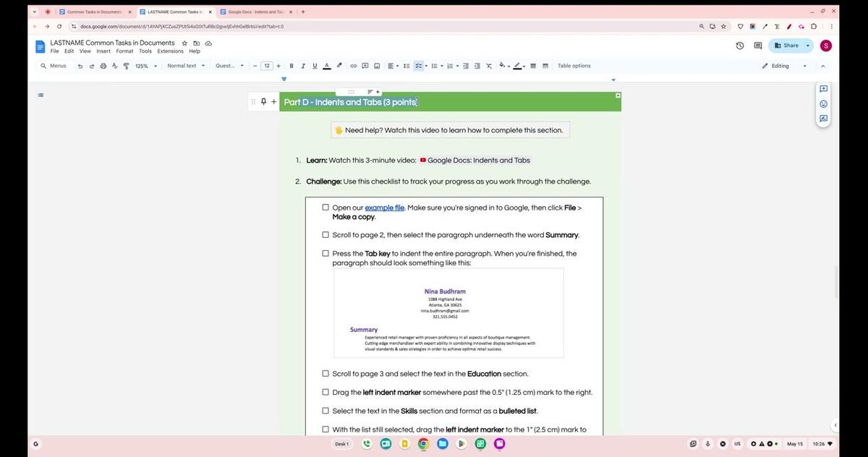Open the 'example file' link
Image resolution: width=868 pixels, height=457 pixels.
(384, 208)
